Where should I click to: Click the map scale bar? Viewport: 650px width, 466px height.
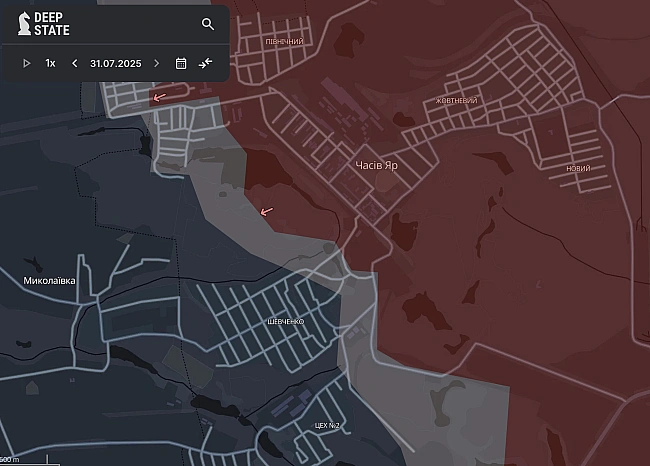24,460
